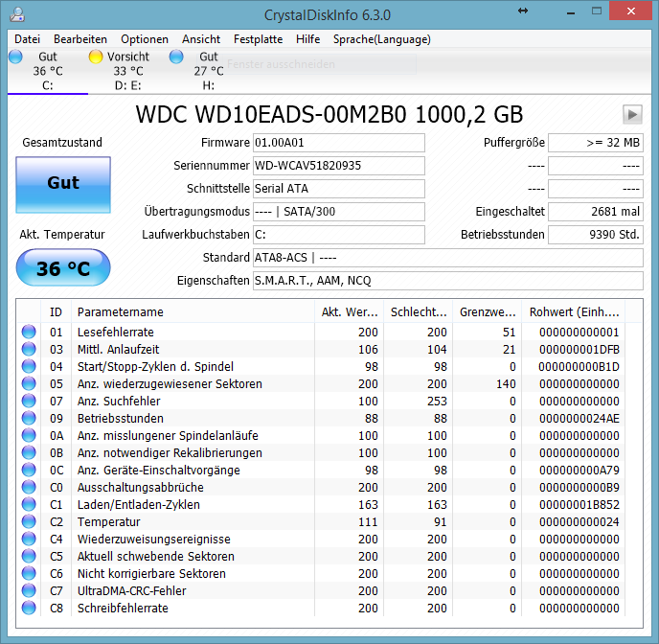Viewport: 659px width, 644px height.
Task: Minimize the CrystalDiskInfo window
Action: point(570,11)
